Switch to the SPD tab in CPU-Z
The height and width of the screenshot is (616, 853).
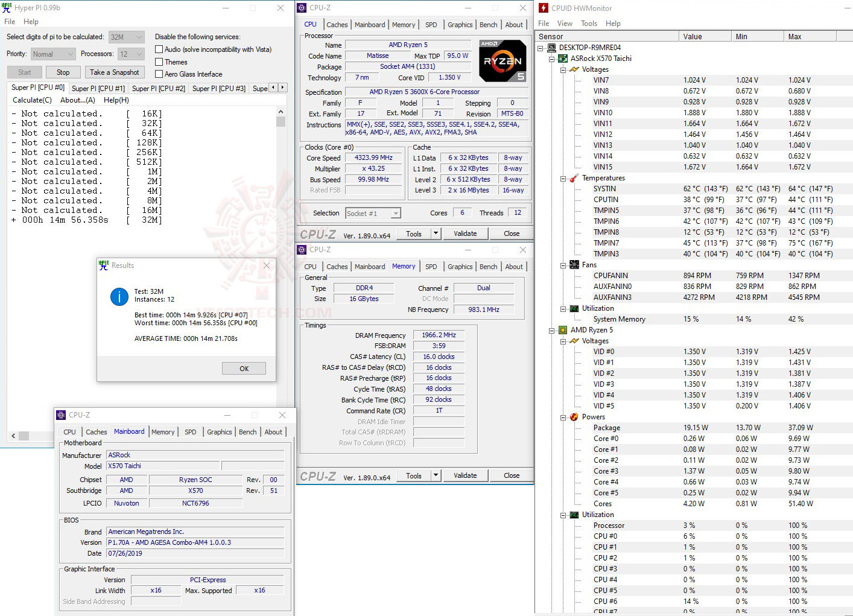431,24
